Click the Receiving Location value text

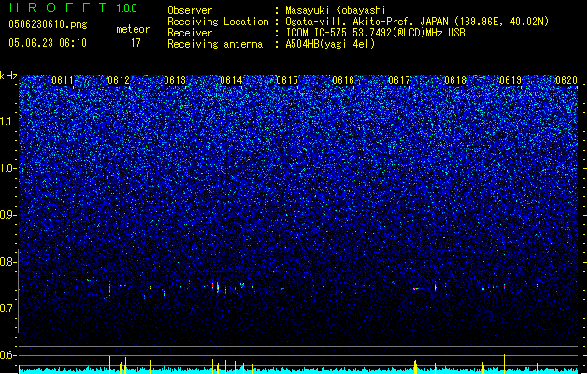417,22
